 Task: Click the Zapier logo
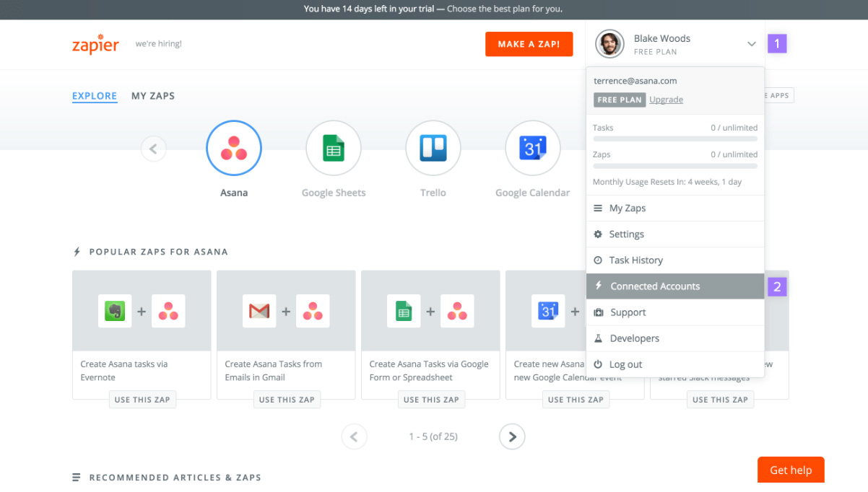(95, 44)
